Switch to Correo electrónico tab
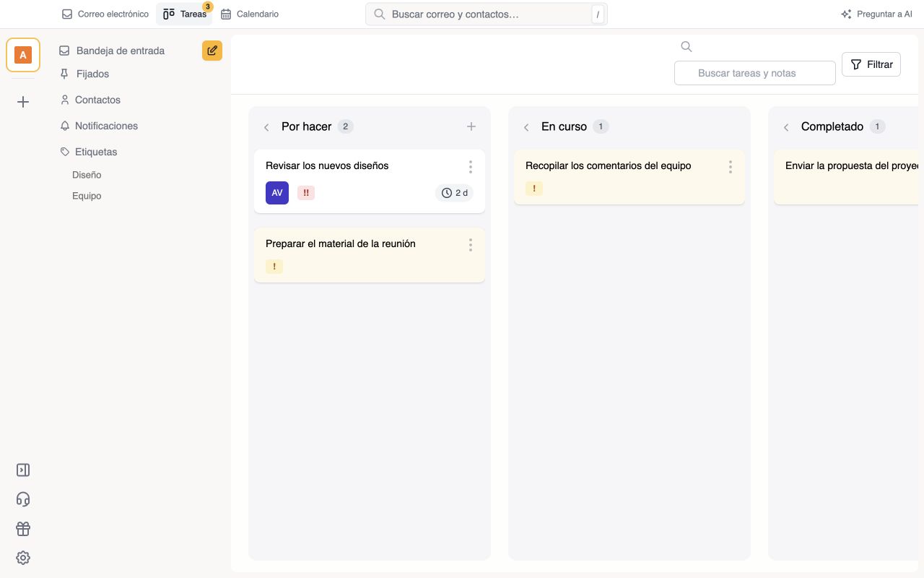This screenshot has height=578, width=924. point(105,14)
